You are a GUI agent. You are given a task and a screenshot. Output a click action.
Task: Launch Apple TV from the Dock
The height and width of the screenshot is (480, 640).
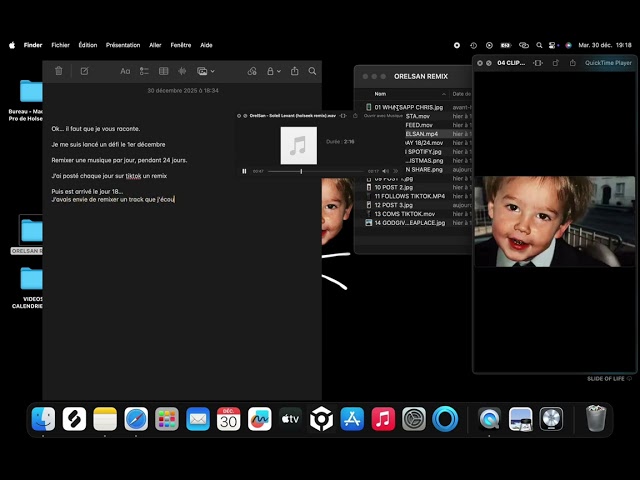(x=290, y=419)
